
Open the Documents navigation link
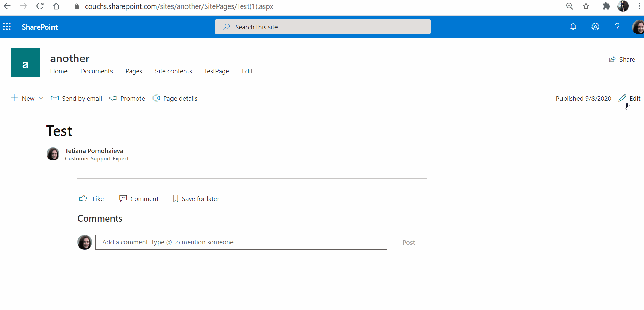tap(96, 71)
